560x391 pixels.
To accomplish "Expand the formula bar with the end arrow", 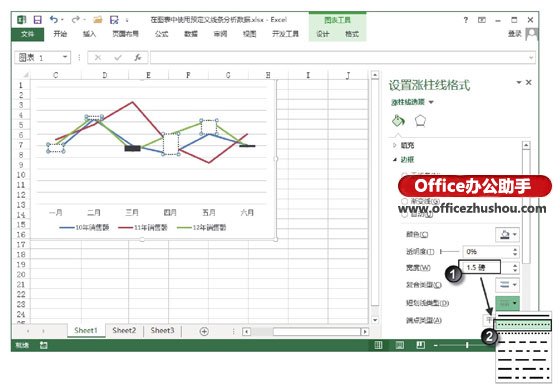I will click(x=531, y=57).
